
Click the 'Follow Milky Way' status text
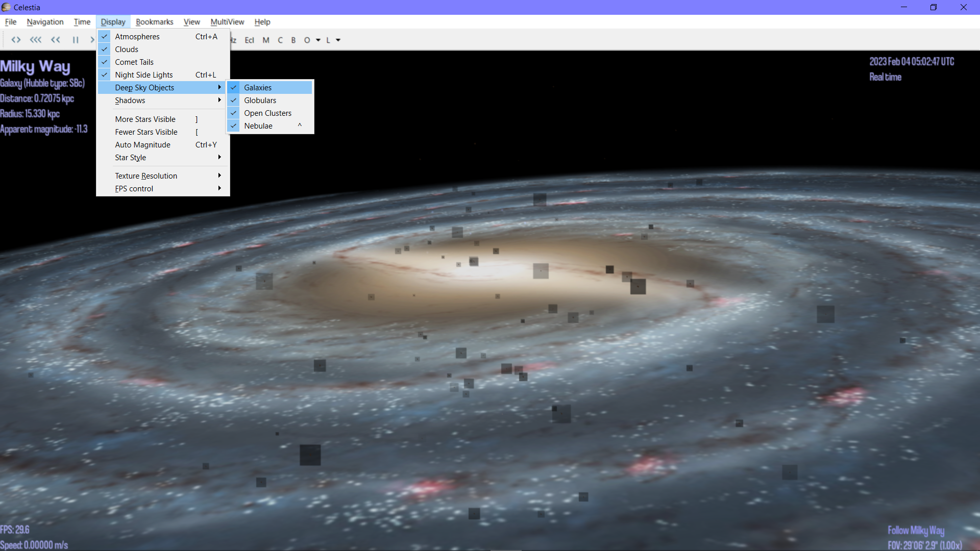point(916,531)
